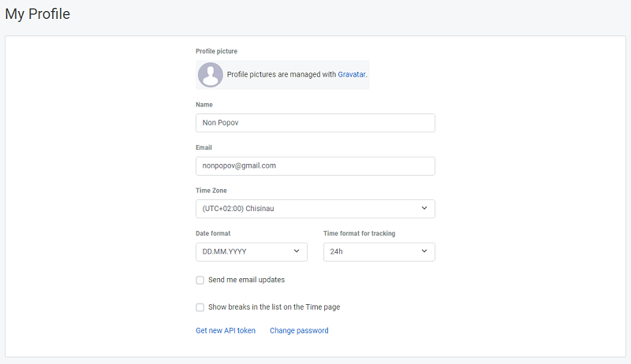Screen dimensions: 631x364
Task: Check the Show breaks in list checkbox
Action: pyautogui.click(x=200, y=307)
